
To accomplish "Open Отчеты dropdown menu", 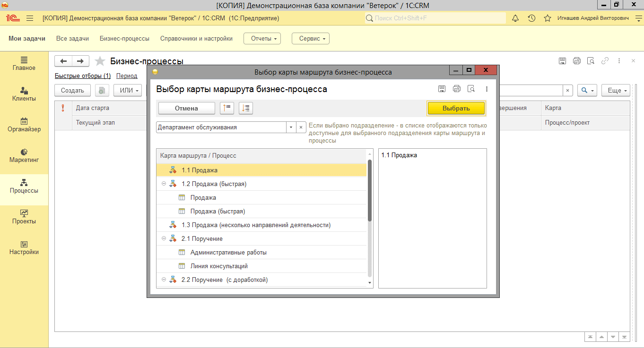I will click(x=262, y=39).
